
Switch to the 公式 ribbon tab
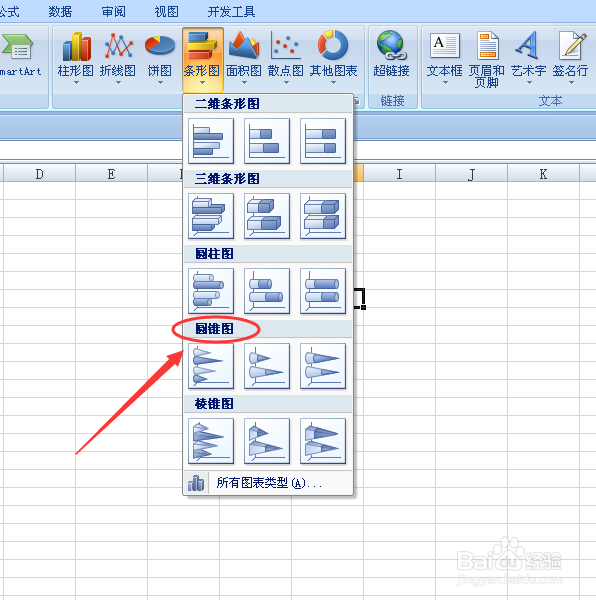[9, 11]
